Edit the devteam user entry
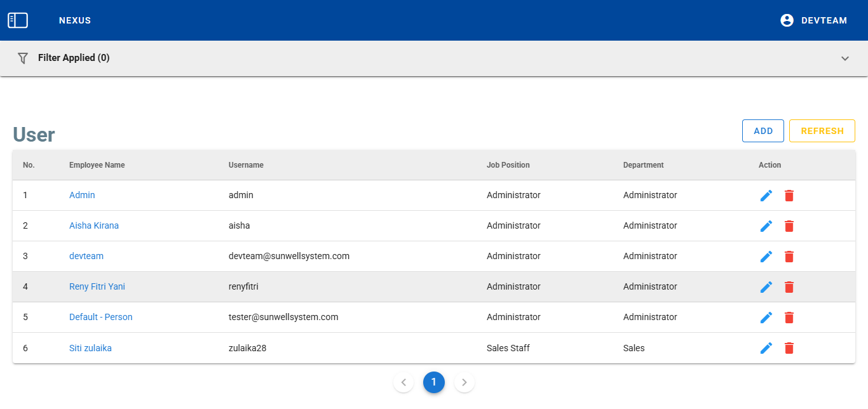868x409 pixels. [x=766, y=257]
